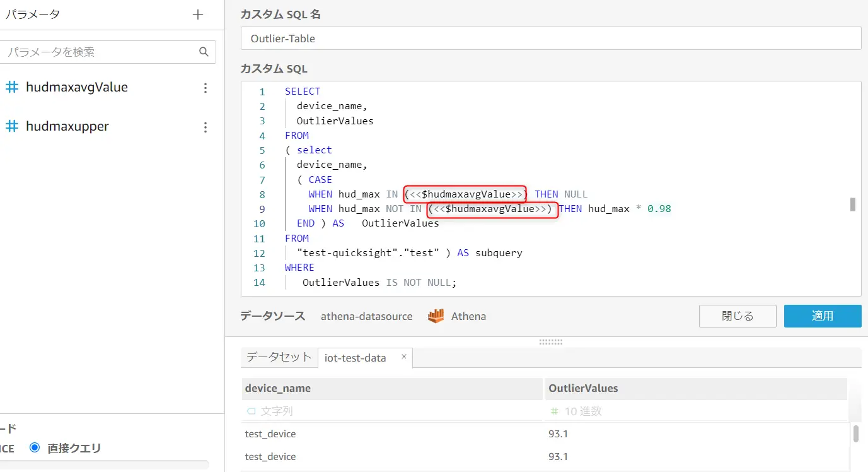
Task: Click the data preview scrollbar thumb
Action: [855, 434]
